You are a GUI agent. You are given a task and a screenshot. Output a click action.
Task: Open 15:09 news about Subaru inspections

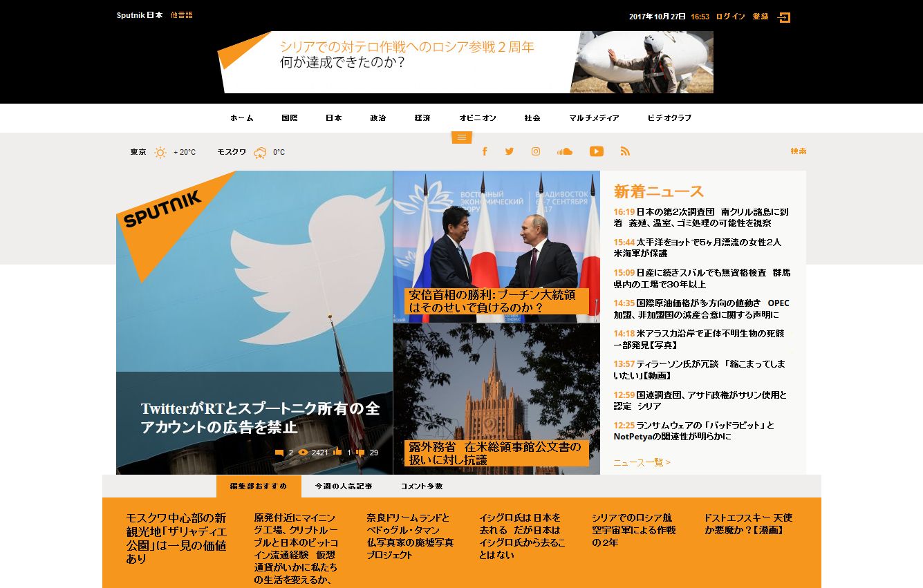click(702, 278)
